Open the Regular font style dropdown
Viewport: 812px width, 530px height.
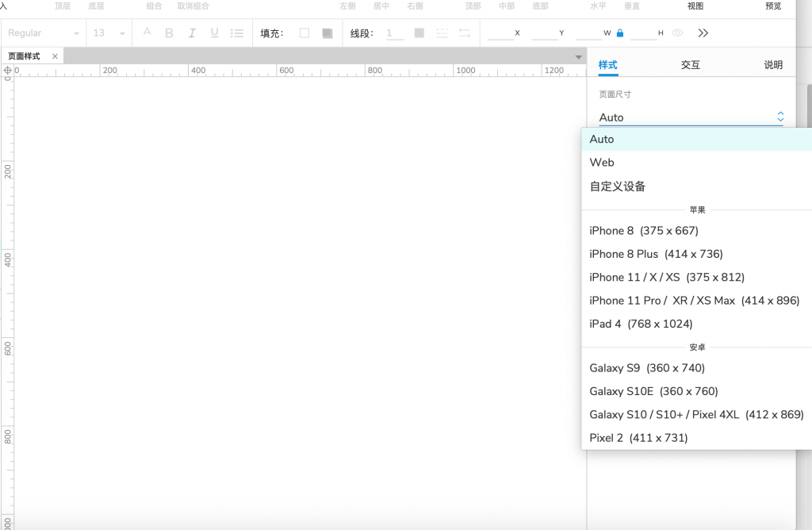click(44, 33)
